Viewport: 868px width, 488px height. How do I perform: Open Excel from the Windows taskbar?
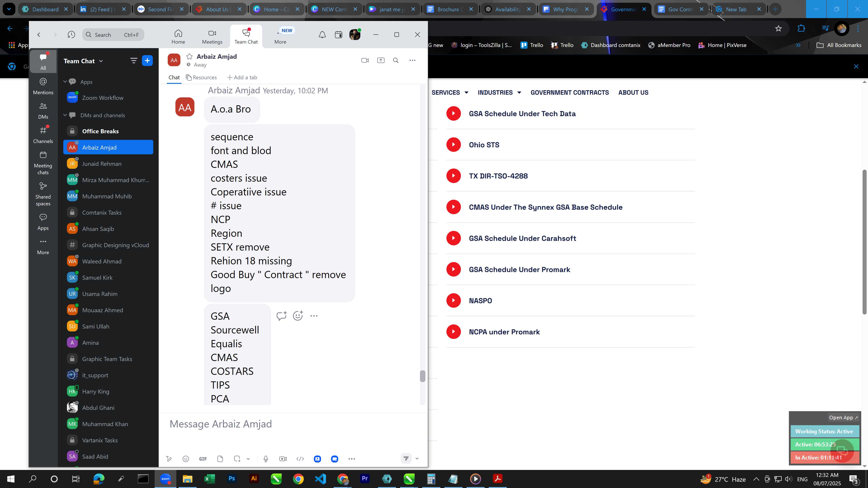click(210, 479)
